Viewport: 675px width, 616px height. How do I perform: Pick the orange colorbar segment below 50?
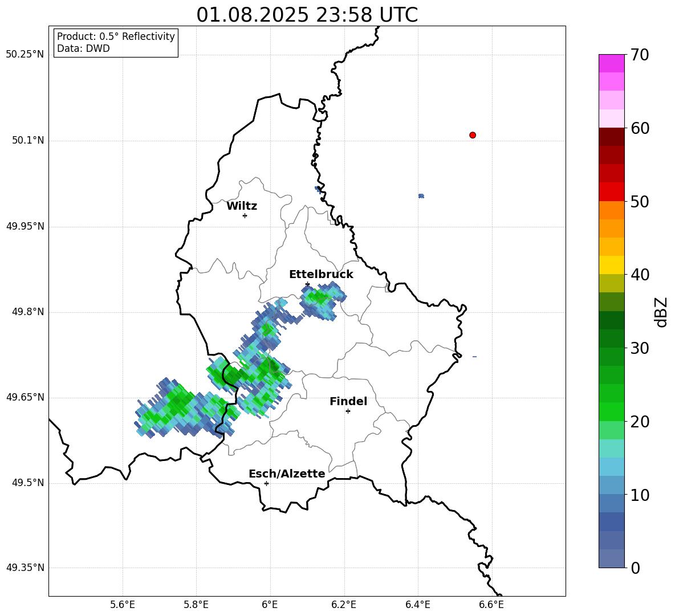point(612,210)
